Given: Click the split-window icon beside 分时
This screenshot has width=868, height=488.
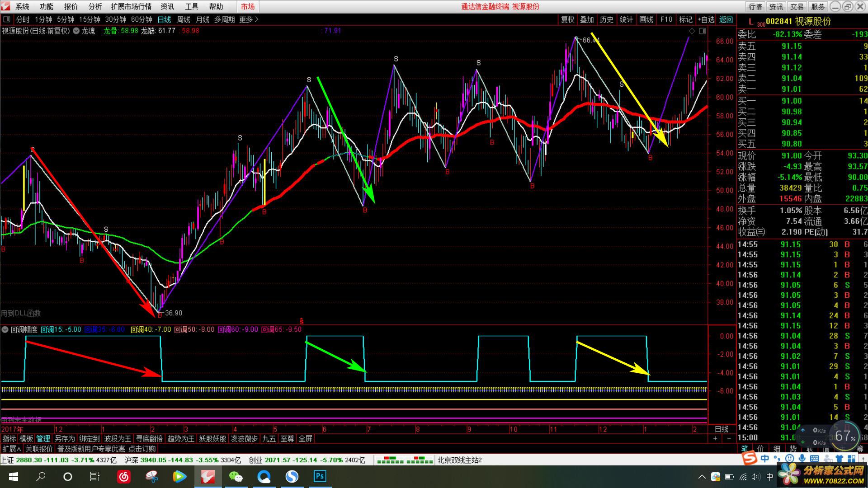Looking at the screenshot, I should coord(6,19).
